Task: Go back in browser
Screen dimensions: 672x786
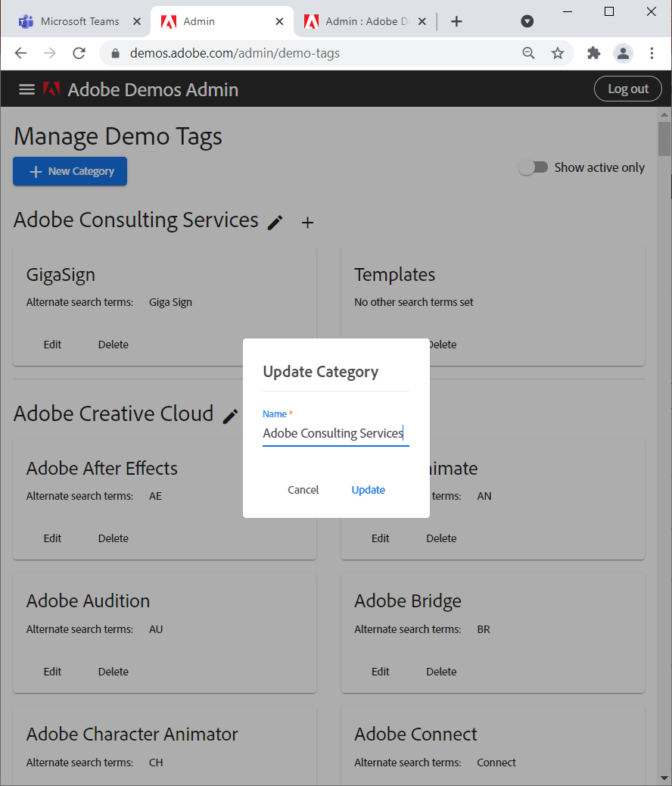Action: (x=20, y=53)
